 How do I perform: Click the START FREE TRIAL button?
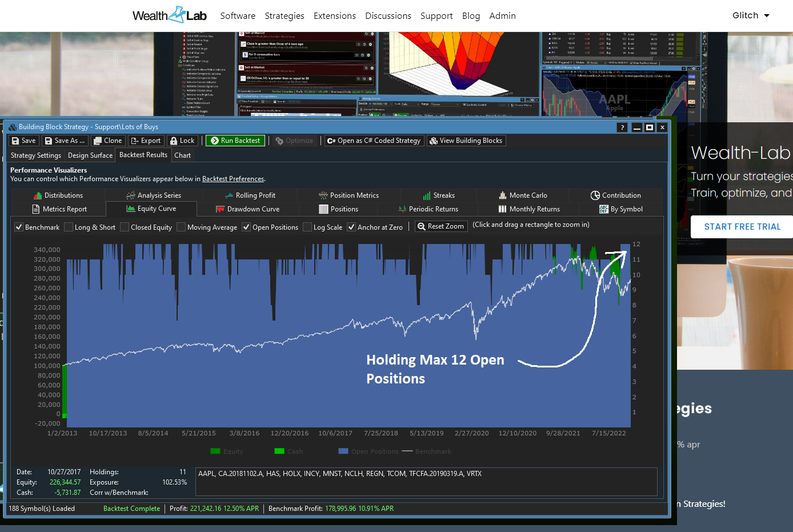(x=742, y=227)
